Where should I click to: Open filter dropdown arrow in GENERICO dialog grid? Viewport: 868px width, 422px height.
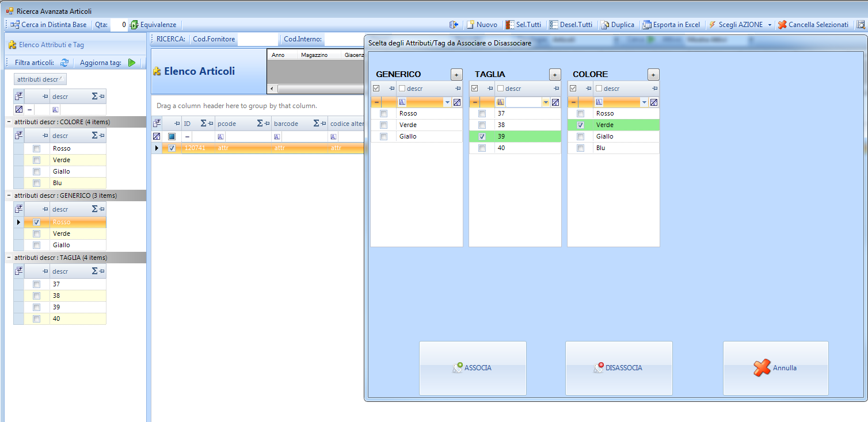tap(447, 102)
